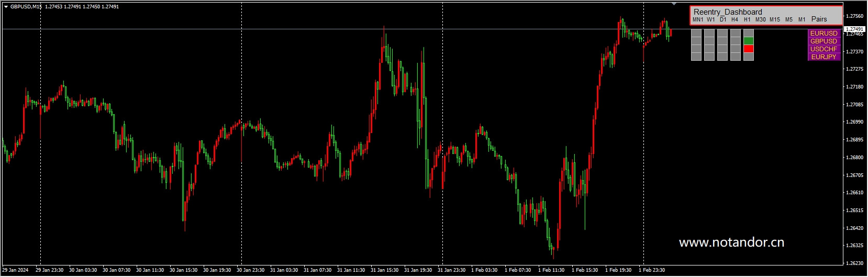Click the H4 cell in EURJPY row

tap(736, 57)
